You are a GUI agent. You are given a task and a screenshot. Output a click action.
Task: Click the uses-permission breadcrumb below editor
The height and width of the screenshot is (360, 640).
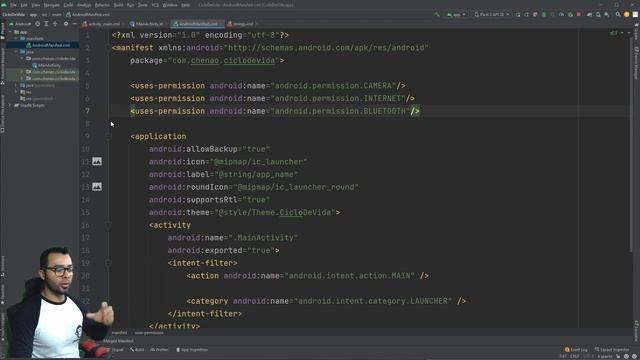(149, 333)
